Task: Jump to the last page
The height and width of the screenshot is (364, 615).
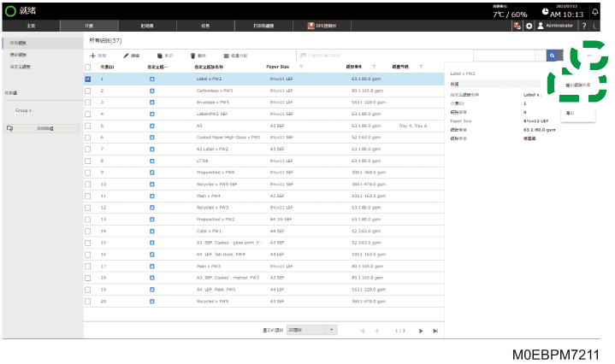Action: 435,331
